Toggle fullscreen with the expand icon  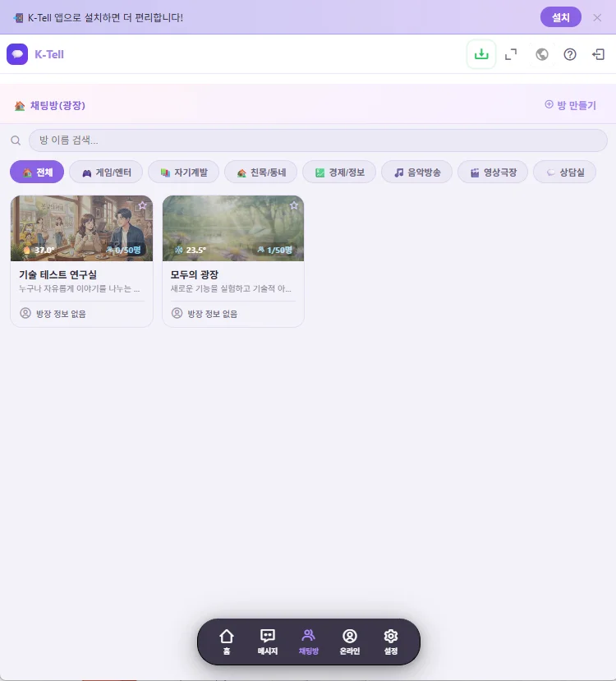(511, 54)
